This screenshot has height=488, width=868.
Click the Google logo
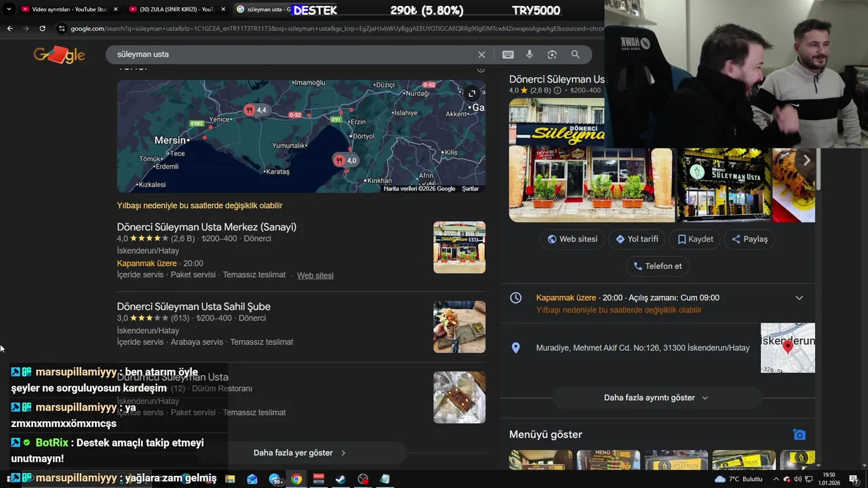point(59,55)
